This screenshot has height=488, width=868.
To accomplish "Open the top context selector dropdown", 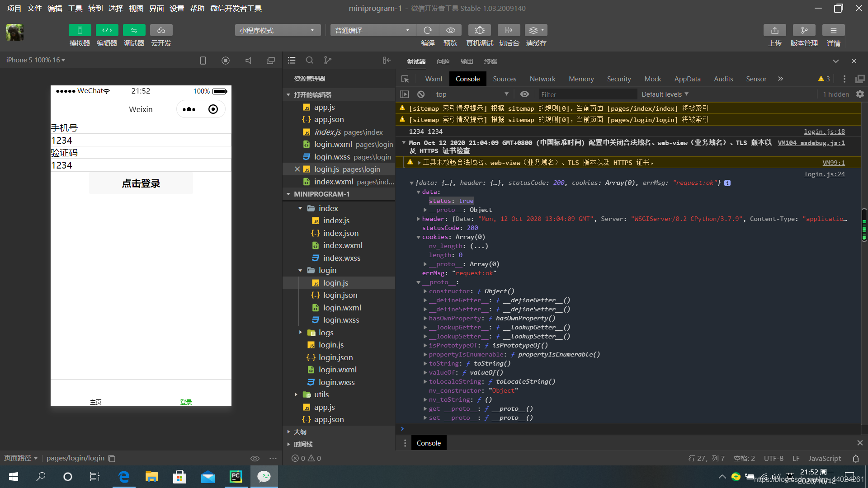I will point(472,94).
